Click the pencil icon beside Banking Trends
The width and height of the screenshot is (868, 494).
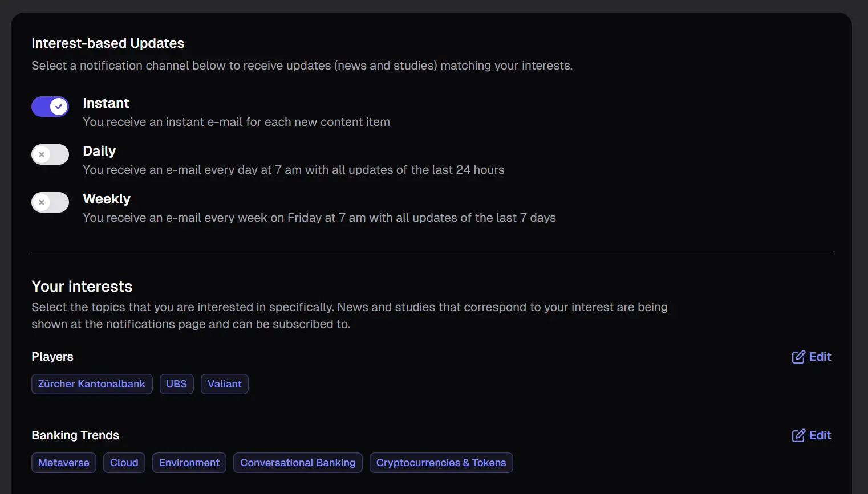pyautogui.click(x=798, y=435)
